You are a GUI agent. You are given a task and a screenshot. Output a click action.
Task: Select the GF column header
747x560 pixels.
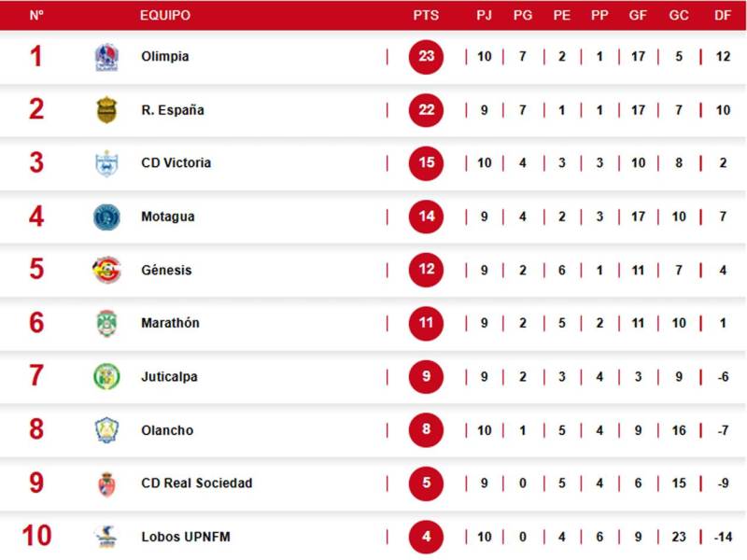(x=638, y=16)
